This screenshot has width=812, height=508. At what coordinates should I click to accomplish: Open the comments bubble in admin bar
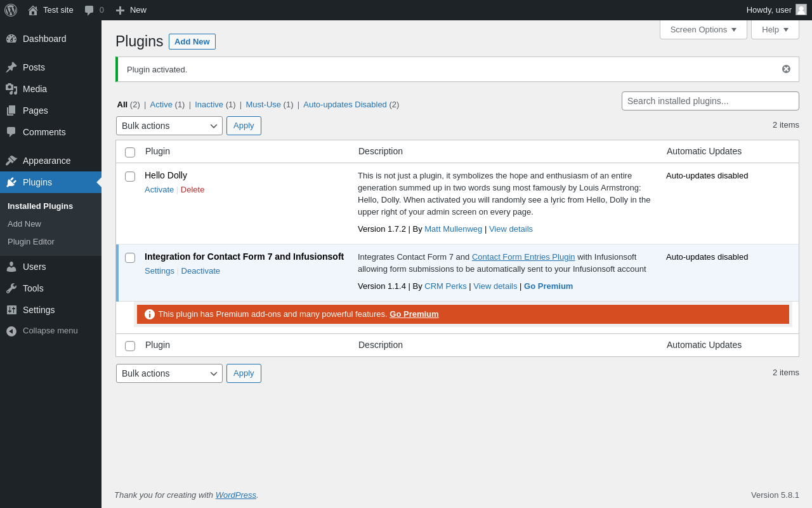[x=89, y=10]
